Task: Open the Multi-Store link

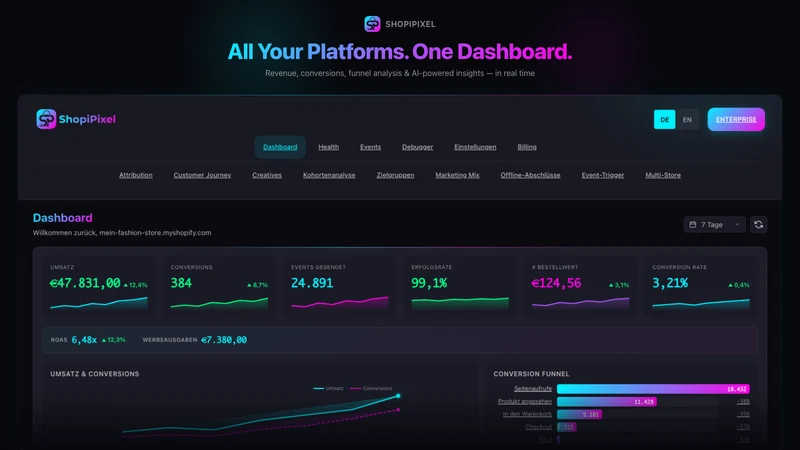Action: coord(663,175)
